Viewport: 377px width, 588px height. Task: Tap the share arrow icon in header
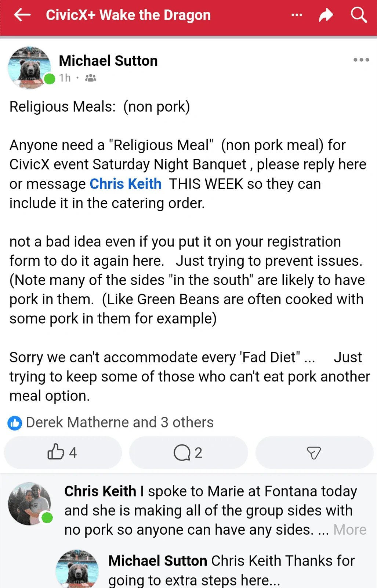(326, 15)
